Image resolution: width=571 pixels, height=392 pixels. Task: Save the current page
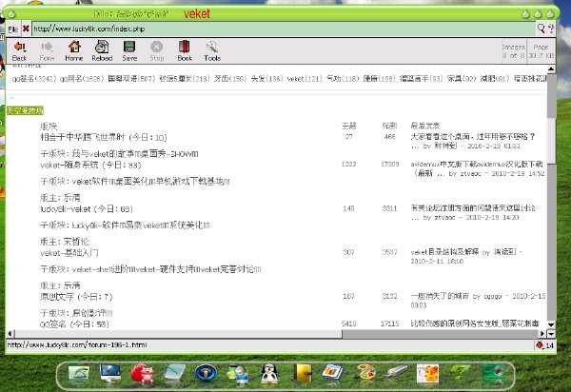[x=129, y=50]
